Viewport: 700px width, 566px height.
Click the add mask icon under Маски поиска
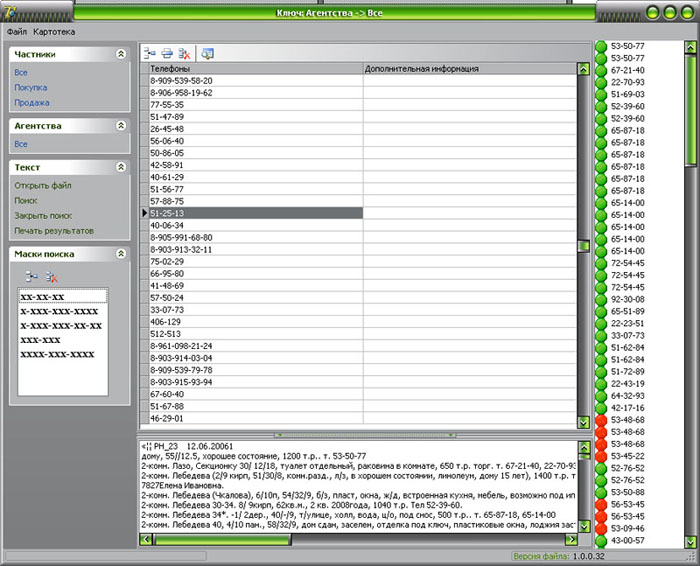click(x=32, y=276)
